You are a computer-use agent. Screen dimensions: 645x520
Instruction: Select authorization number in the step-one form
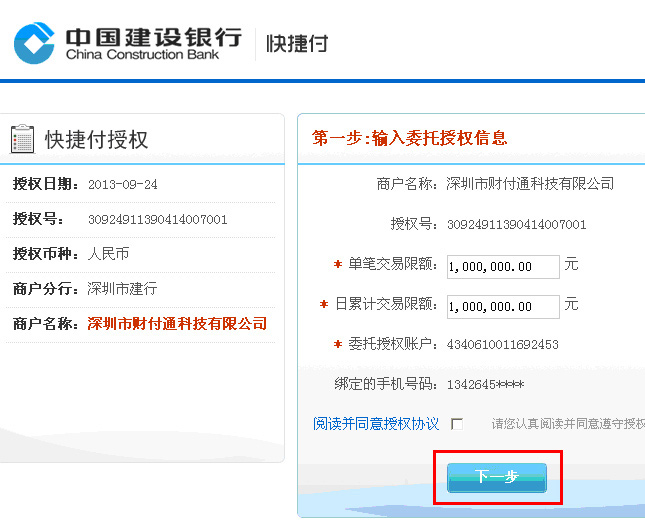pyautogui.click(x=517, y=225)
